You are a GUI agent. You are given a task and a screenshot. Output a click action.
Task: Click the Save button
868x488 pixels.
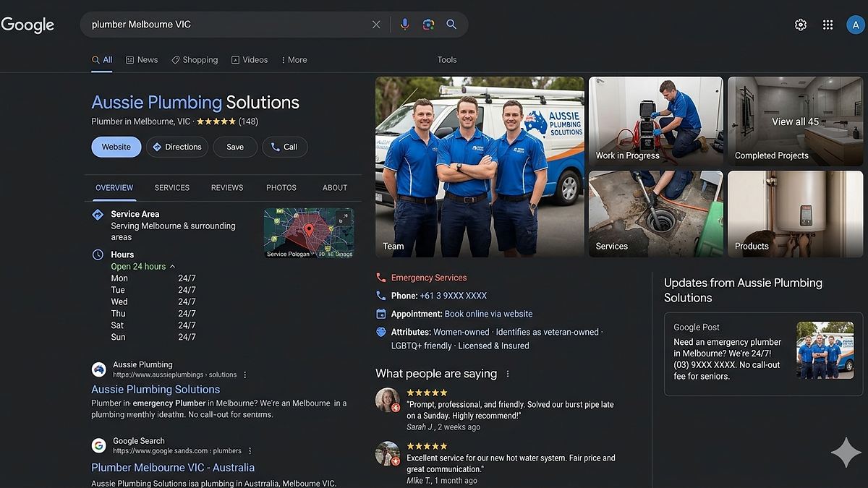tap(235, 147)
